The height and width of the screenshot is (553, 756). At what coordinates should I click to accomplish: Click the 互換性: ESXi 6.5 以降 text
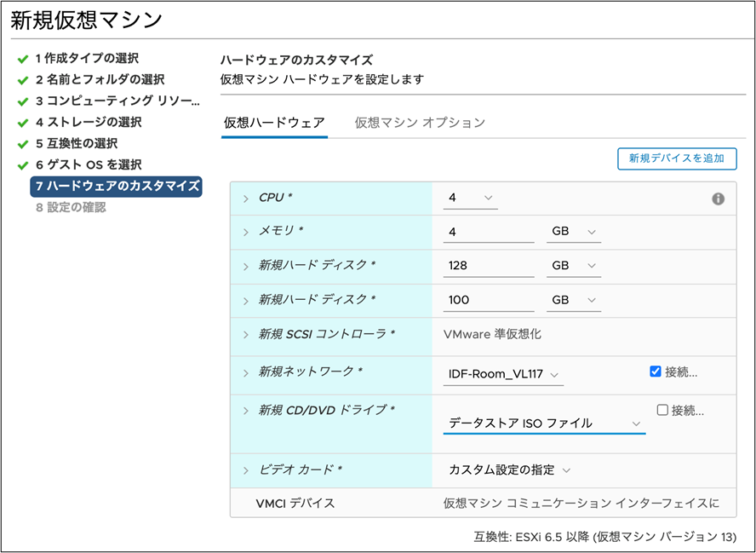click(x=605, y=537)
